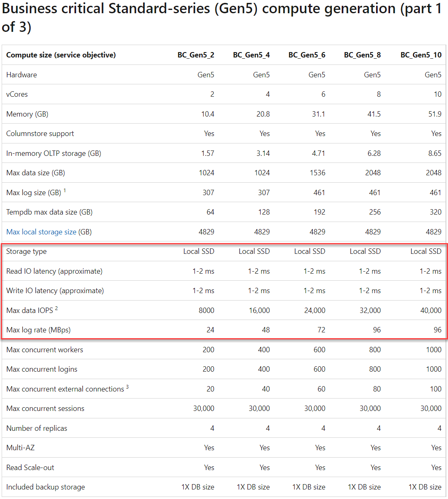Click Max data IOPS value 32,000

pyautogui.click(x=370, y=310)
